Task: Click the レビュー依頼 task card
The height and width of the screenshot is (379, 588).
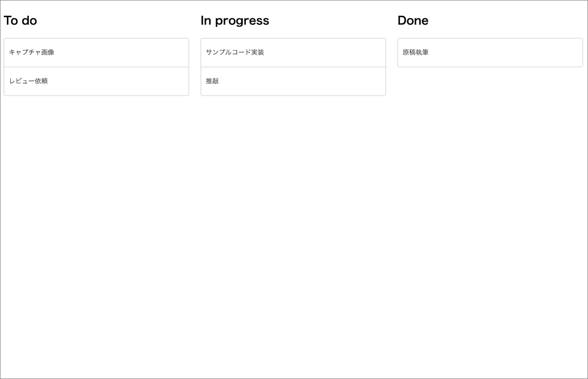Action: (96, 81)
